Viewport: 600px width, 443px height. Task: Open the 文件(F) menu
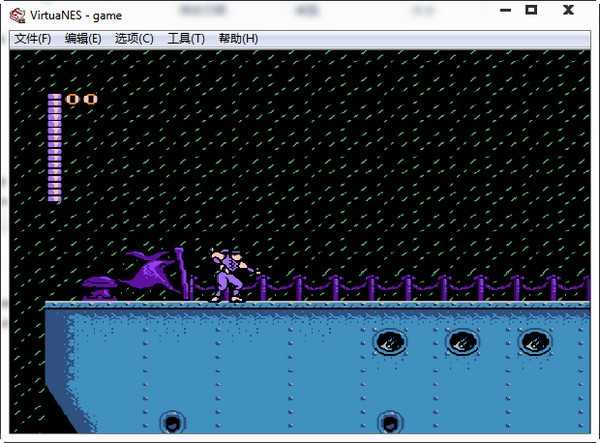coord(33,39)
